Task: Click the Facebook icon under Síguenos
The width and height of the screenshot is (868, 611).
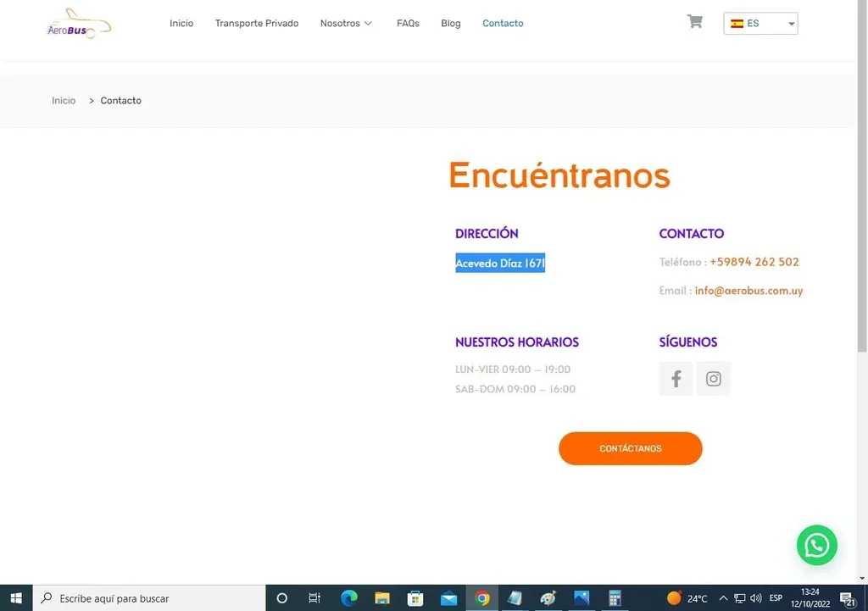Action: click(676, 379)
